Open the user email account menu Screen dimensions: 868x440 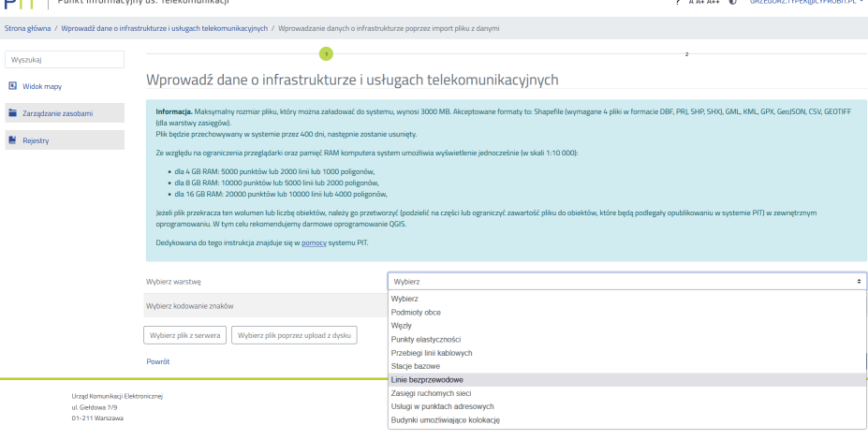point(805,2)
